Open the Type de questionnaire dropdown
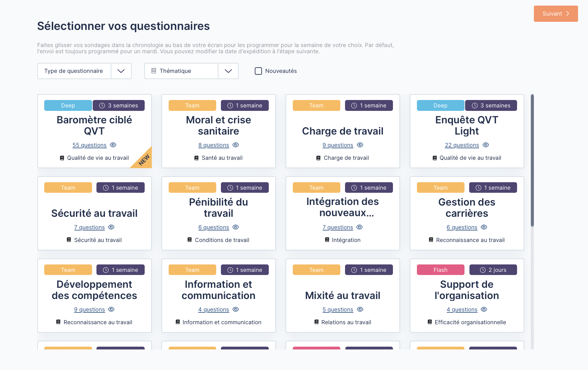Screen dimensions: 588x370 121,71
